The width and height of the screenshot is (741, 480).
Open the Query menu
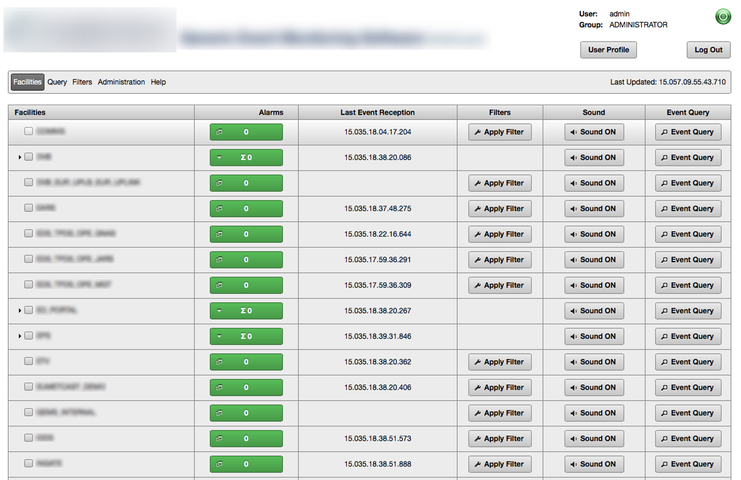57,82
